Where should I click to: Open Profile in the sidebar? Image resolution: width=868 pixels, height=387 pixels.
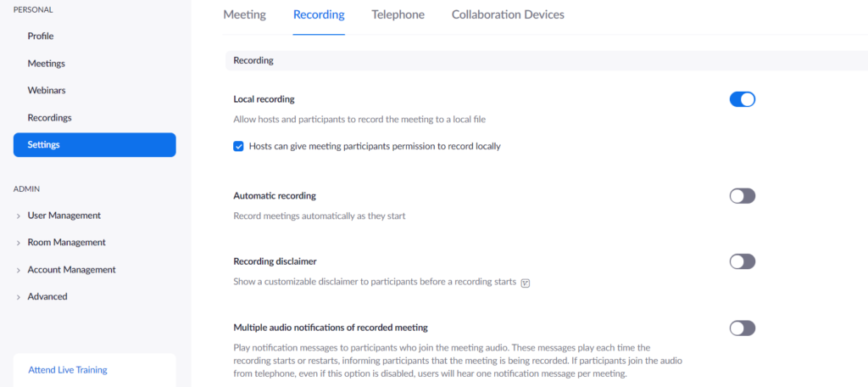coord(41,36)
